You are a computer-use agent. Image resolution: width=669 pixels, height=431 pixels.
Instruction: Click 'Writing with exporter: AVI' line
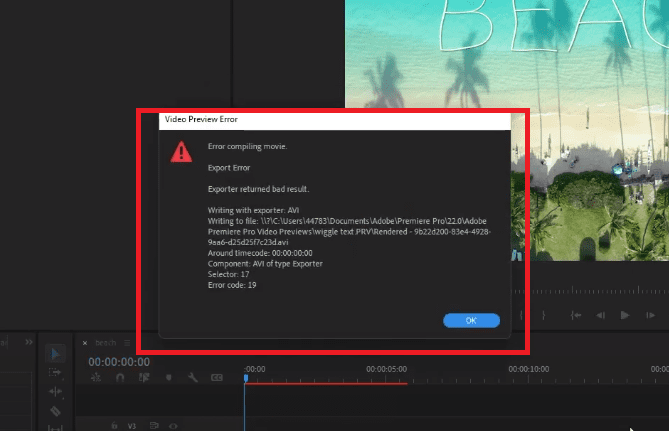(x=253, y=210)
